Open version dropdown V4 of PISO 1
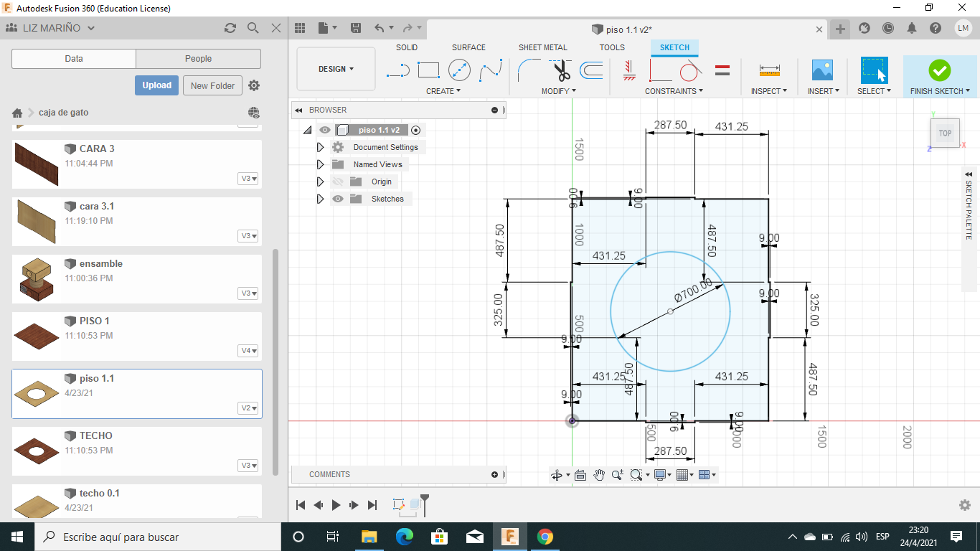This screenshot has height=551, width=980. 249,351
